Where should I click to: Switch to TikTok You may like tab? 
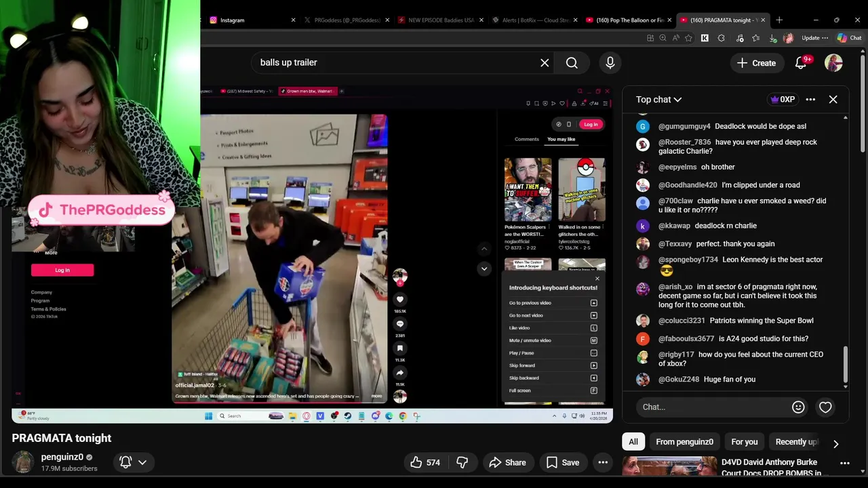tap(561, 139)
